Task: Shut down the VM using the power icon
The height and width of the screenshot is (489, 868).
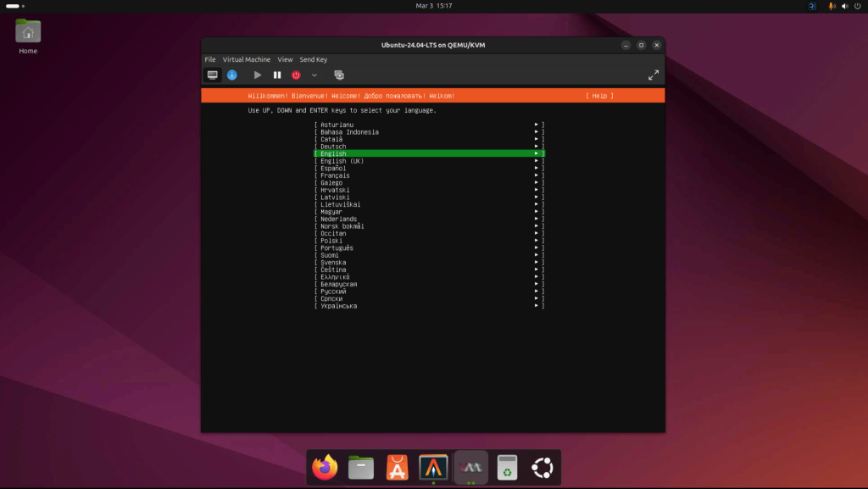Action: 296,75
